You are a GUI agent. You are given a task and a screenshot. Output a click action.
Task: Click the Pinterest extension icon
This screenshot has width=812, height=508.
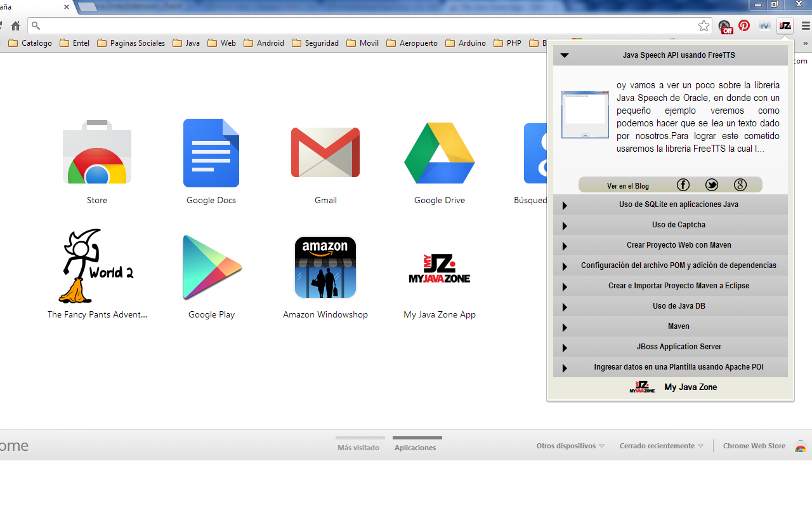744,26
